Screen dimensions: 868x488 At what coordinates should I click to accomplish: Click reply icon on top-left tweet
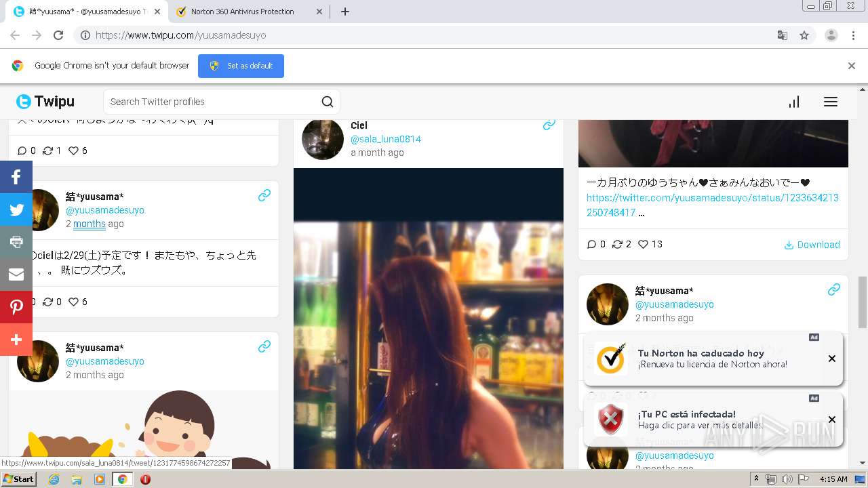coord(22,150)
